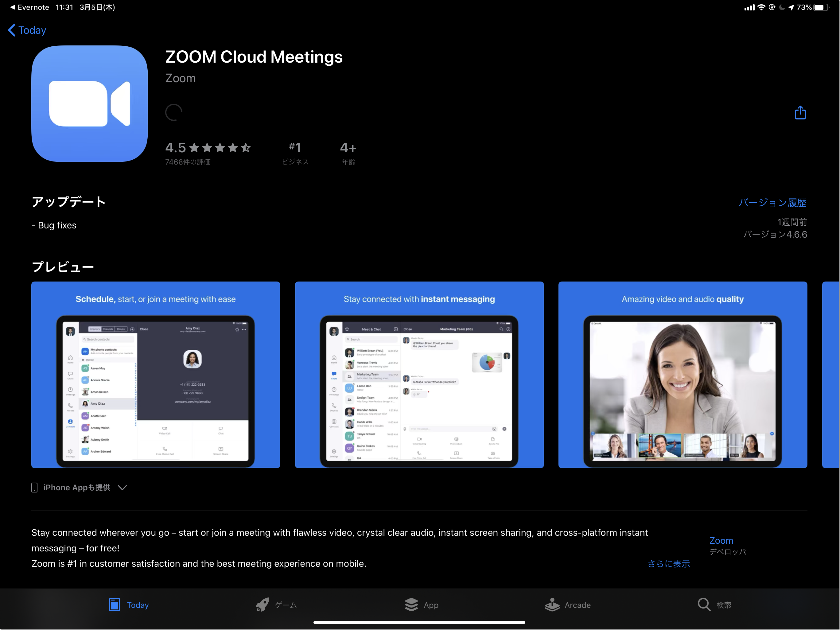Go back to Today with the chevron

12,30
